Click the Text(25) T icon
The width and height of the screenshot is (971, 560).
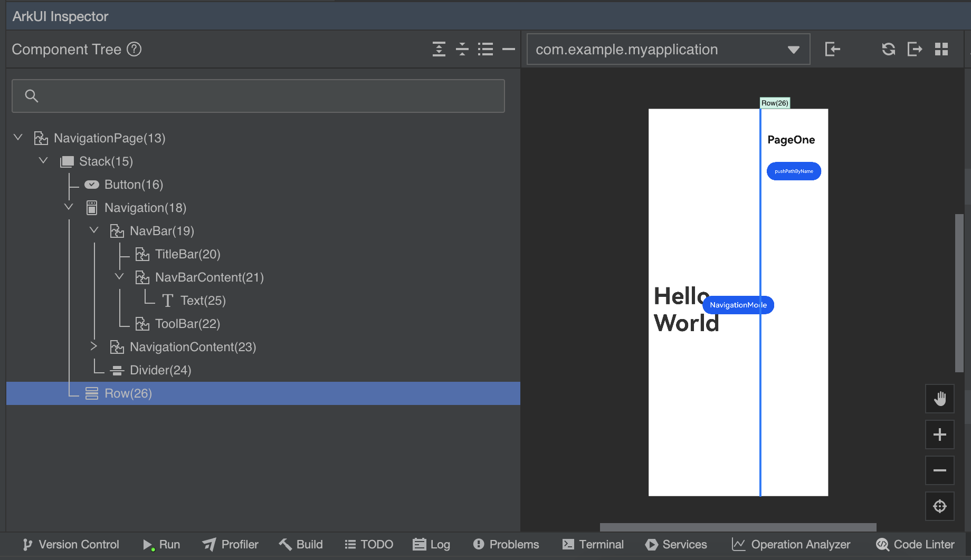168,301
